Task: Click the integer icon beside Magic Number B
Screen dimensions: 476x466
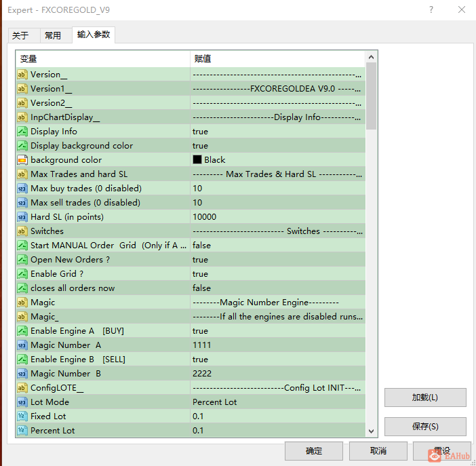Action: (22, 374)
